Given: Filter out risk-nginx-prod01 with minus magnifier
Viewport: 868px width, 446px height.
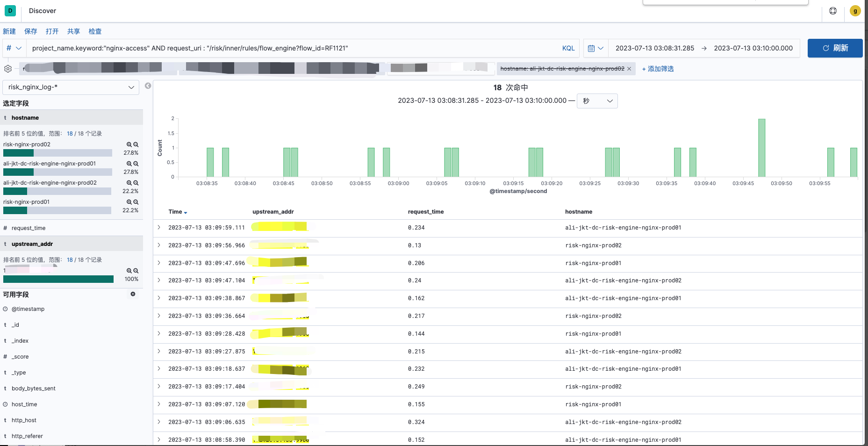Looking at the screenshot, I should point(136,202).
